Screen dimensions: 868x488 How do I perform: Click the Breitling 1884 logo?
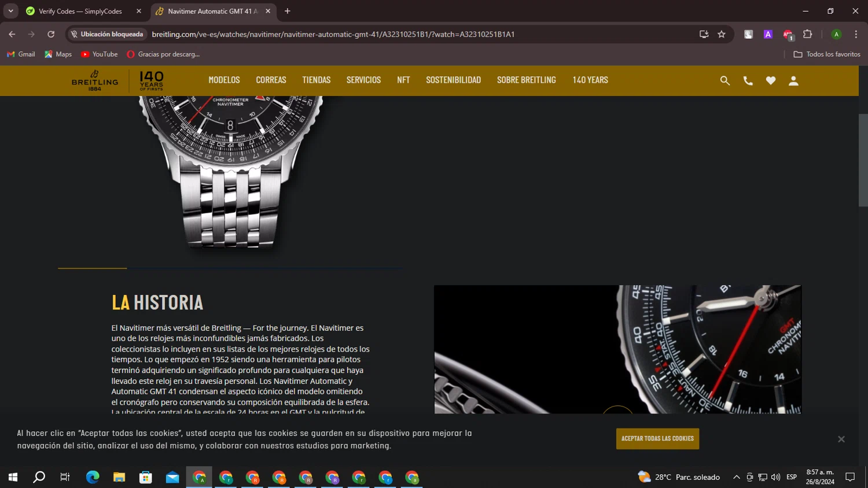pos(95,80)
